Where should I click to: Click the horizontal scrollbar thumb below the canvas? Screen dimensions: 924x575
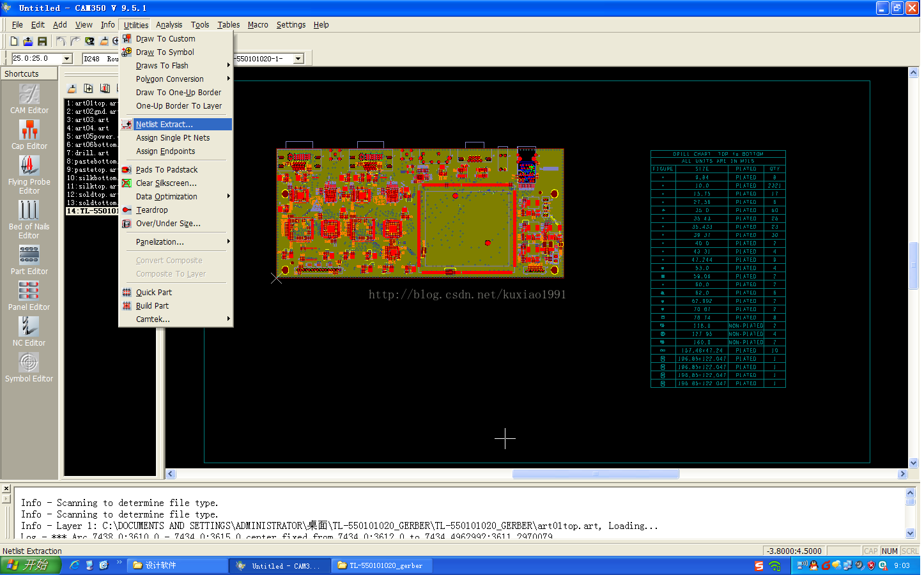[x=595, y=474]
